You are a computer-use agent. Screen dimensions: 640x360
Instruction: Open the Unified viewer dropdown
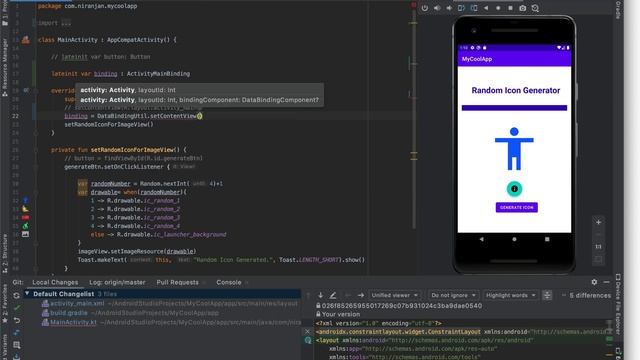coord(394,295)
